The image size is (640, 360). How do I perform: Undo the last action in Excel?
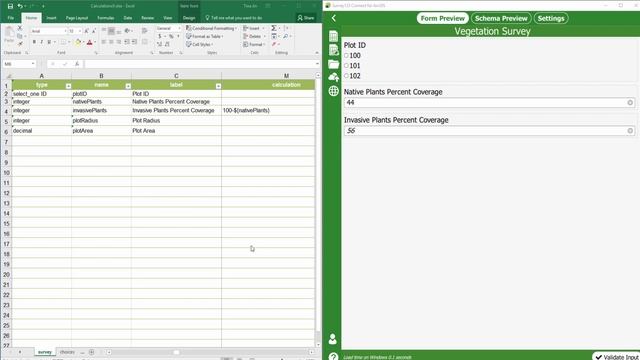(20, 6)
